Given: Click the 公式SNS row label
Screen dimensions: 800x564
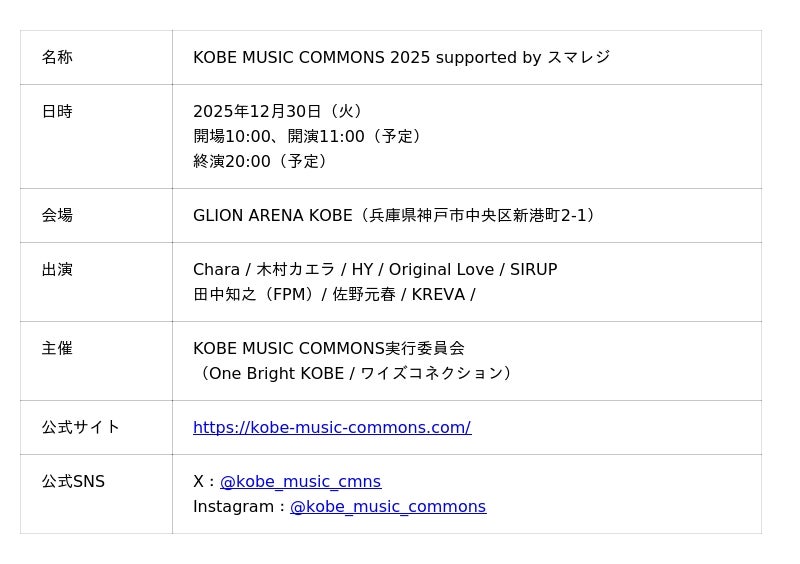Looking at the screenshot, I should pos(73,482).
